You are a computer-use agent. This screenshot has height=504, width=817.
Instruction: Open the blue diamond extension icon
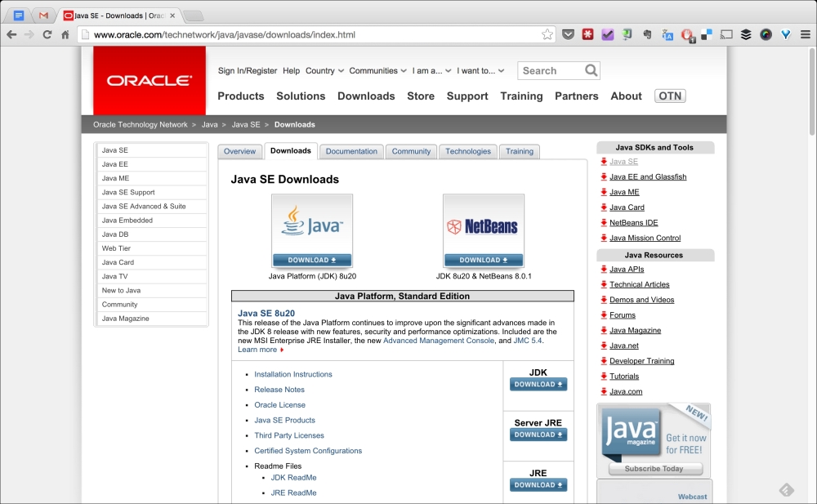click(786, 35)
